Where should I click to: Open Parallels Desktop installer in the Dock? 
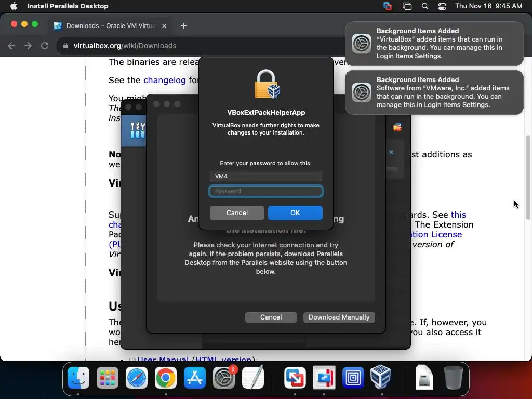(x=324, y=378)
